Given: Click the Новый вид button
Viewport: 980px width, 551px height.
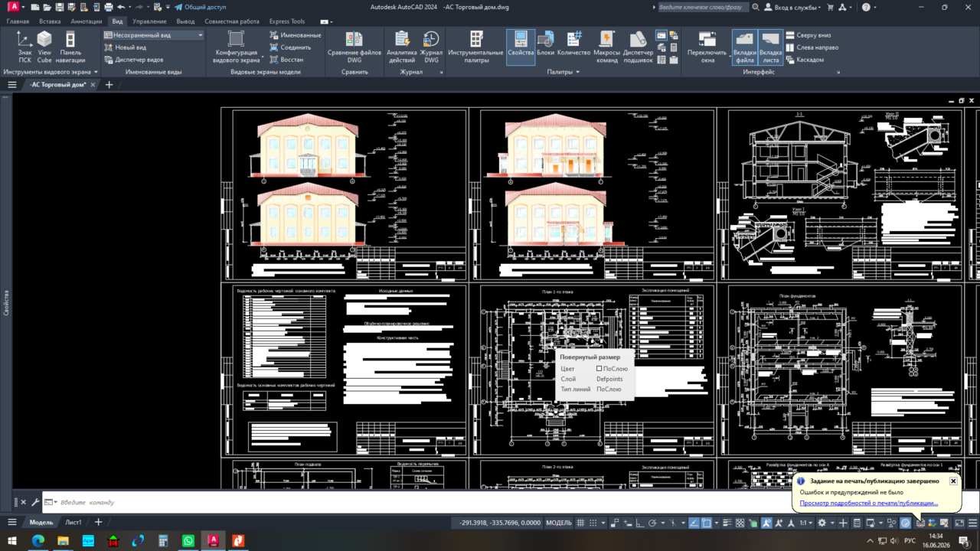Looking at the screenshot, I should [125, 47].
